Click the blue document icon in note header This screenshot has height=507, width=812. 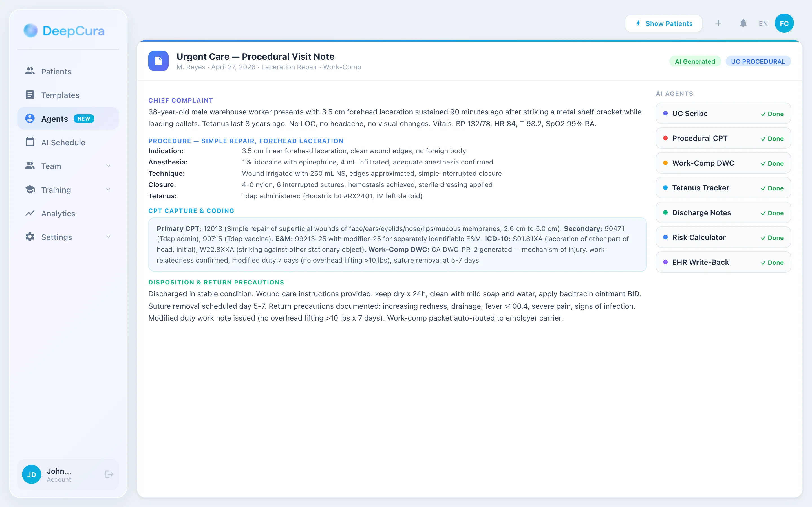pos(158,61)
